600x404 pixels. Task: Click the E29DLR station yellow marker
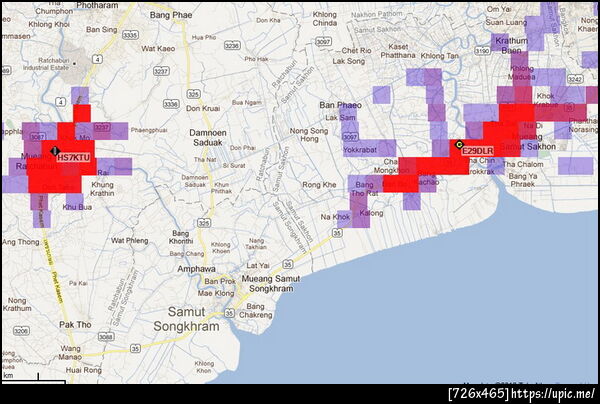(459, 145)
